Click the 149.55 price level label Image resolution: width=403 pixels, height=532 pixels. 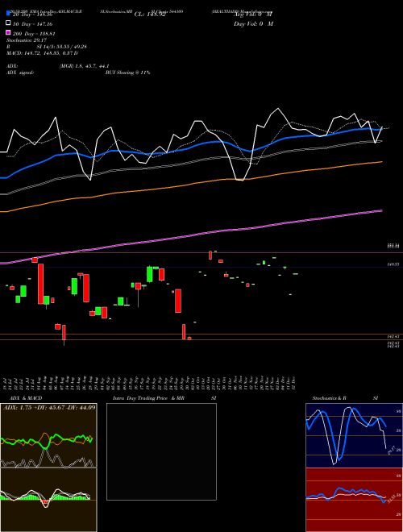pyautogui.click(x=393, y=264)
